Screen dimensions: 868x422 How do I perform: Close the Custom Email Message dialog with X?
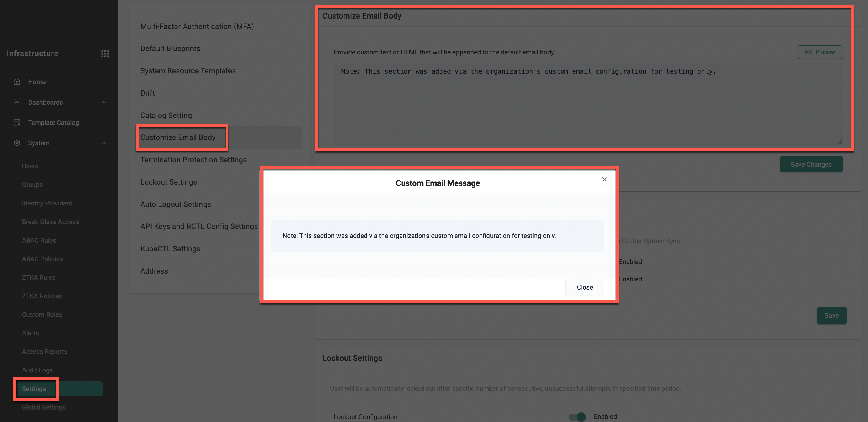604,179
